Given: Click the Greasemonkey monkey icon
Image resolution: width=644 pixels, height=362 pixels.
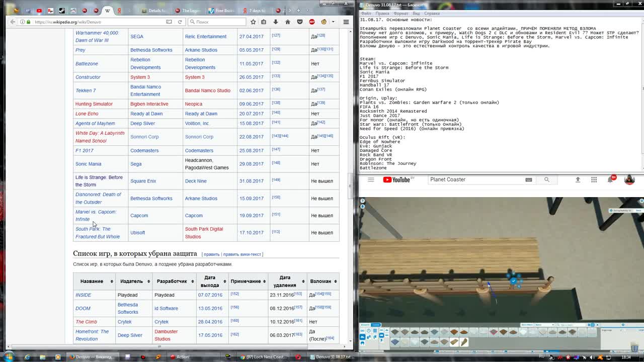Looking at the screenshot, I should click(x=324, y=22).
